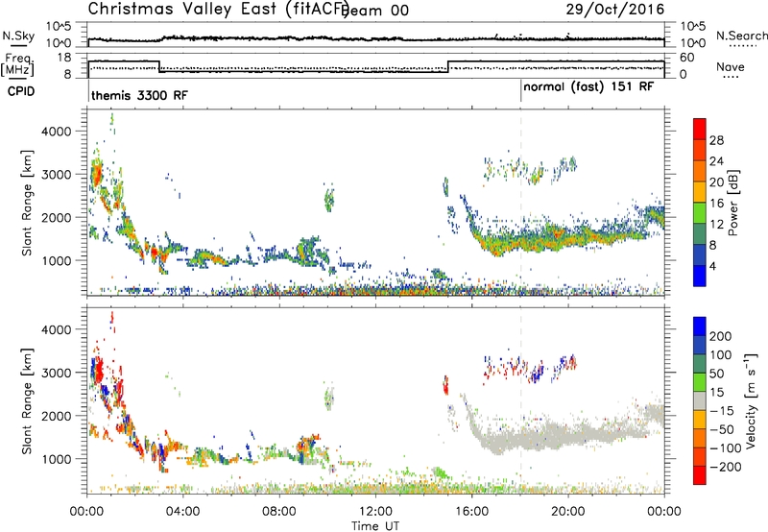
Task: Click the '4' tick on Power scale
Action: click(x=712, y=267)
